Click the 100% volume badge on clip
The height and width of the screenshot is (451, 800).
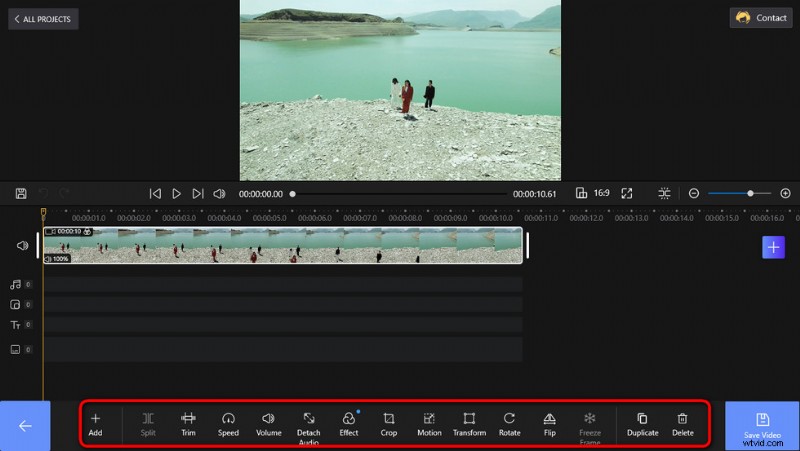click(x=57, y=259)
